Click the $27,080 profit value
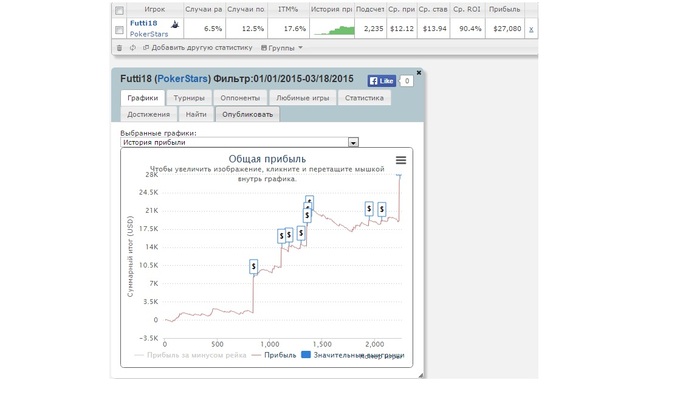Image resolution: width=700 pixels, height=394 pixels. [x=507, y=29]
